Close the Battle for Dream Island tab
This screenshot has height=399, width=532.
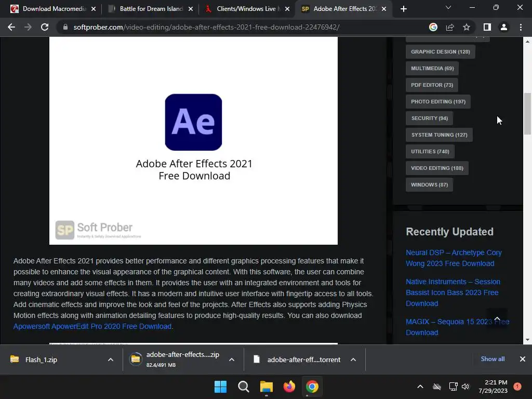tap(191, 9)
